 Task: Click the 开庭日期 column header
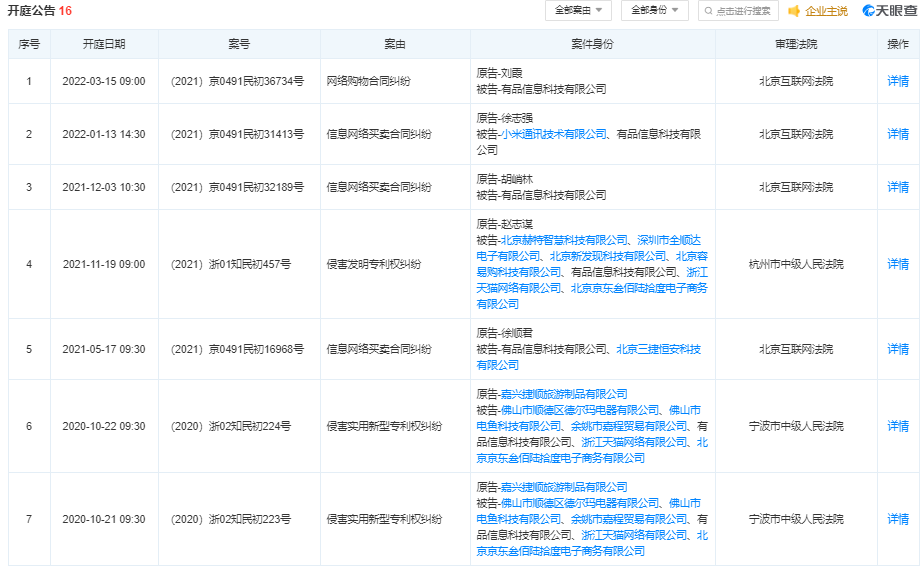click(104, 44)
